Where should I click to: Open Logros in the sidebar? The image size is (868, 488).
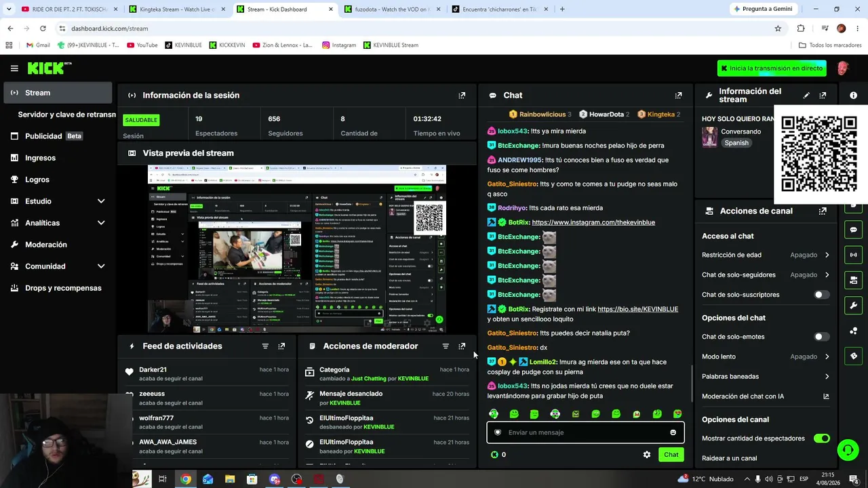click(58, 180)
